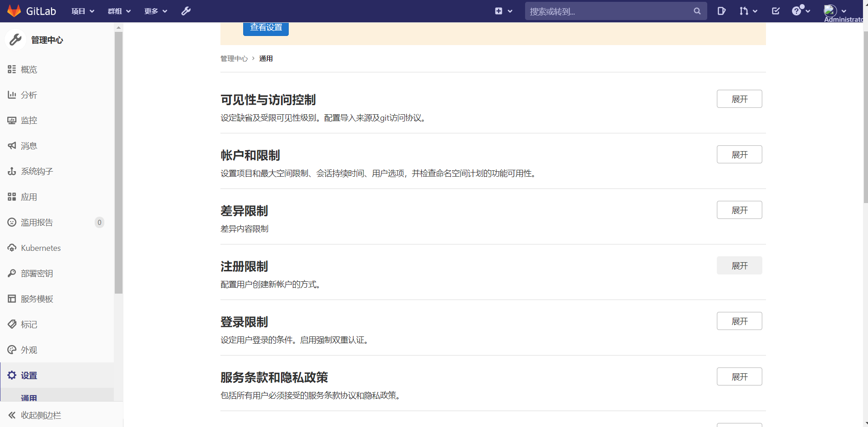
Task: Open the to-do list icon
Action: 776,11
